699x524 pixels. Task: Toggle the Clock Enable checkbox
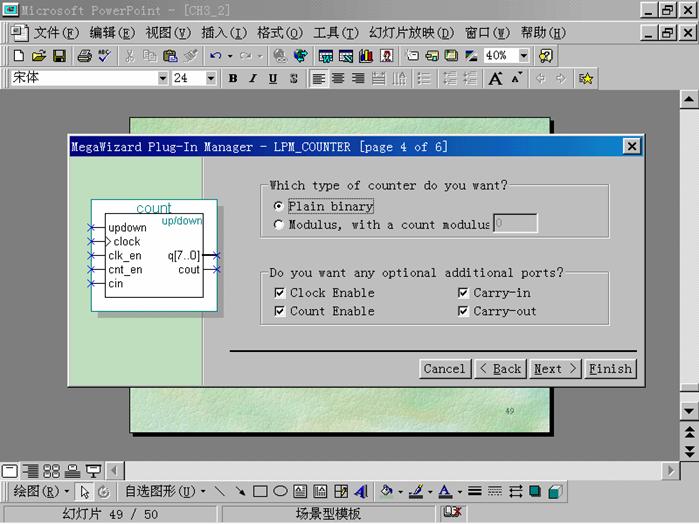(x=280, y=293)
